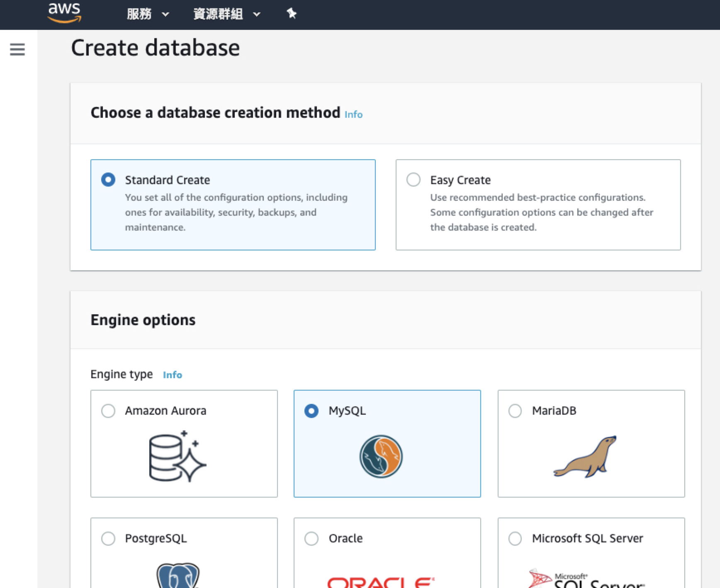720x588 pixels.
Task: Open Info link for database creation method
Action: (353, 114)
